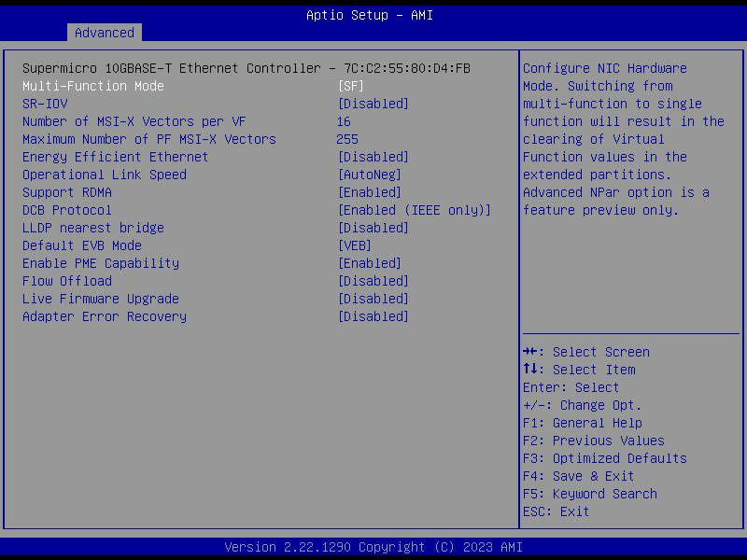The height and width of the screenshot is (560, 747).
Task: Click the F4: Save & Exit hint
Action: [x=578, y=476]
